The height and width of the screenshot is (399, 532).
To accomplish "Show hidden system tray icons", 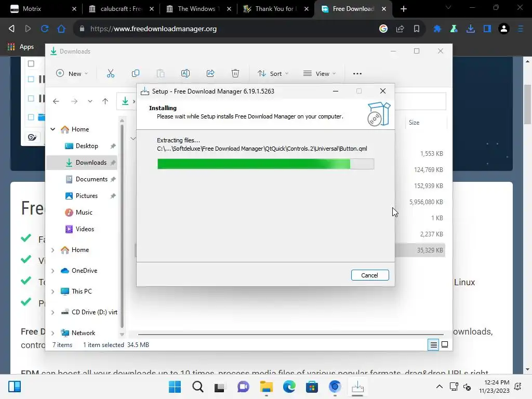I will click(x=440, y=387).
